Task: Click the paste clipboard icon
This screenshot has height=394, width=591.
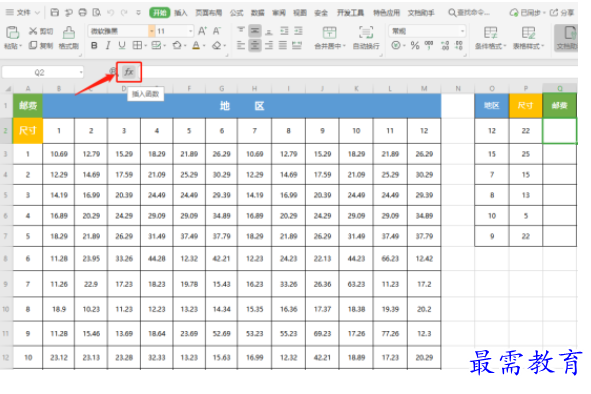Action: pyautogui.click(x=12, y=33)
